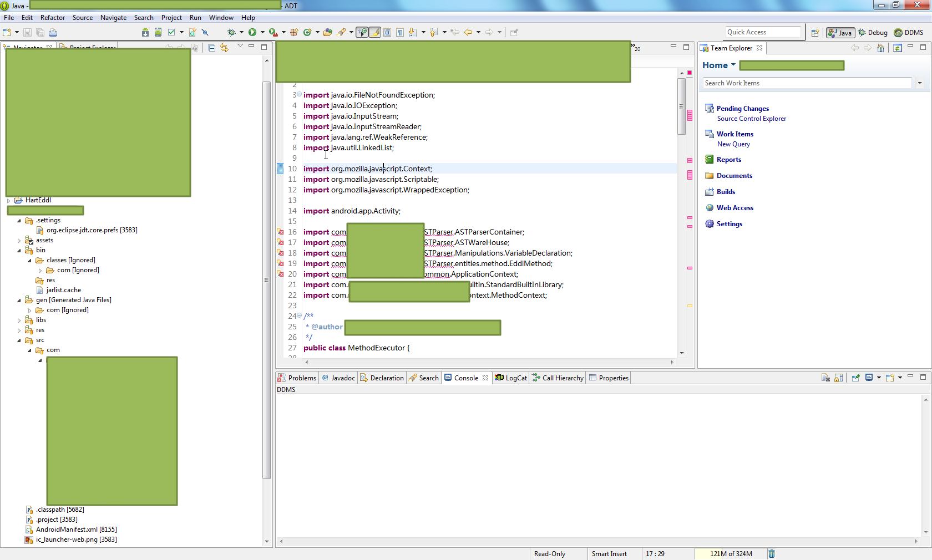Screen dimensions: 932x560
Task: Click the green Run button in toolbar
Action: (252, 32)
